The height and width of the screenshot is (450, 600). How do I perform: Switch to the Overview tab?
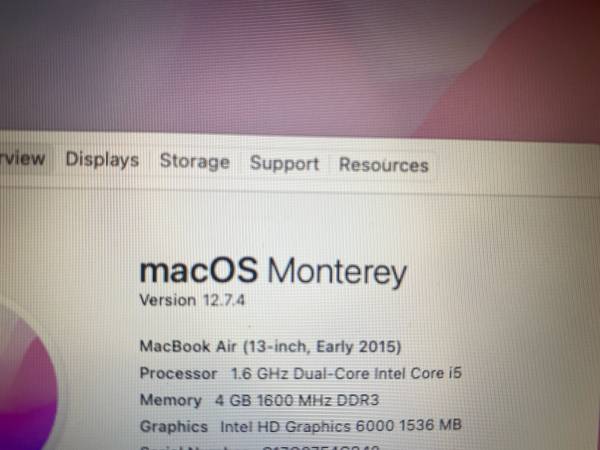tap(24, 158)
